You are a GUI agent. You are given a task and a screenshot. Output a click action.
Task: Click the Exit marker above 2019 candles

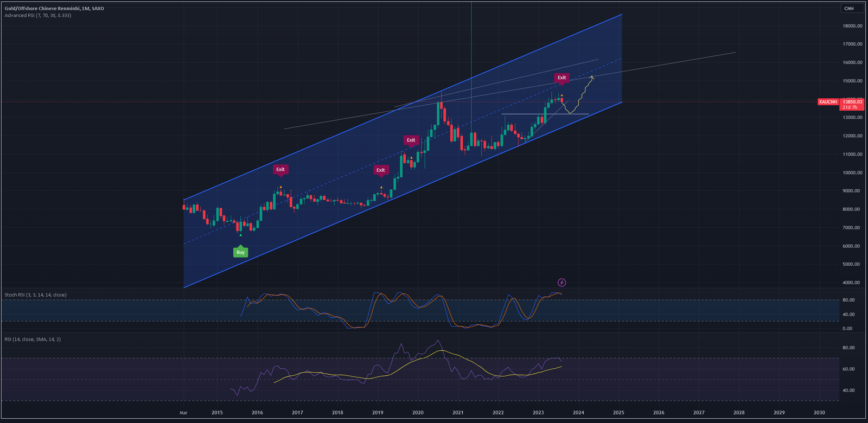[381, 170]
